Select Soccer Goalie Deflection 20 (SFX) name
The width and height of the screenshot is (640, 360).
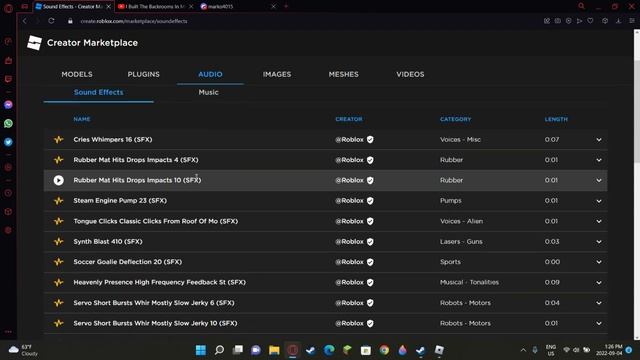pos(127,262)
